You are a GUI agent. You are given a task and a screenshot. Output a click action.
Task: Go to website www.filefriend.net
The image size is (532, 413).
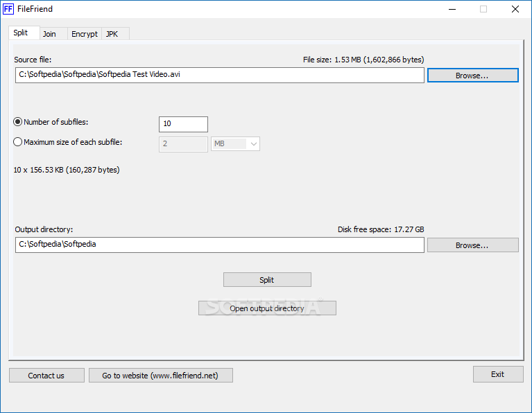(160, 376)
